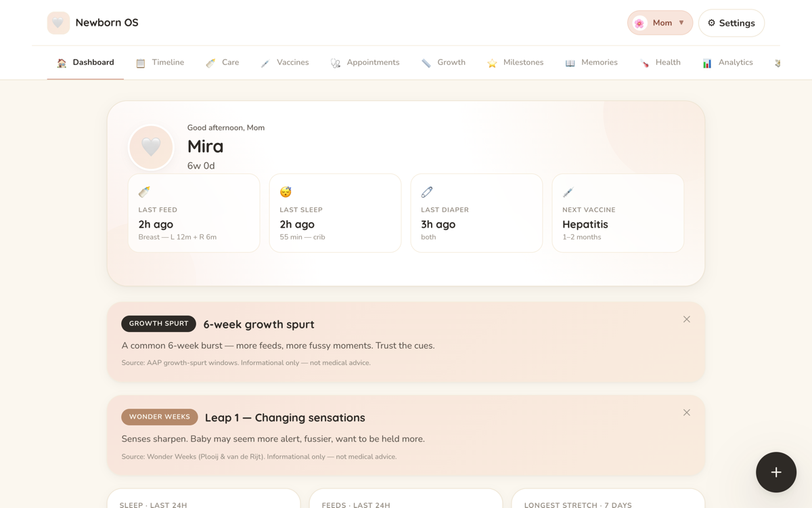Click the Milestones star icon
812x508 pixels.
click(x=492, y=63)
